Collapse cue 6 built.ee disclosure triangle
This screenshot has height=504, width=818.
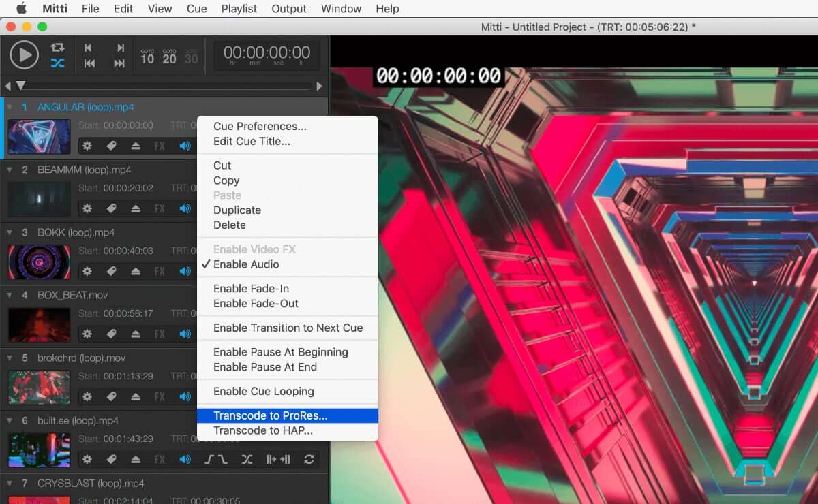pos(10,420)
